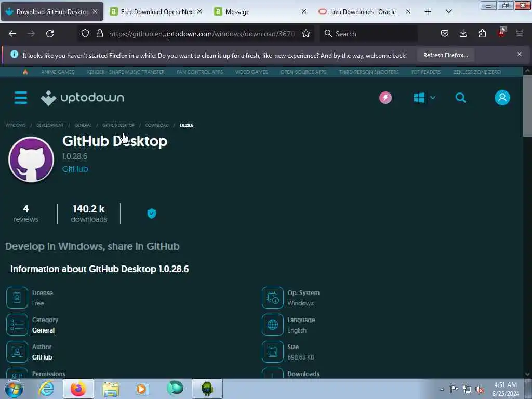Click the blue security shield badge

(152, 214)
